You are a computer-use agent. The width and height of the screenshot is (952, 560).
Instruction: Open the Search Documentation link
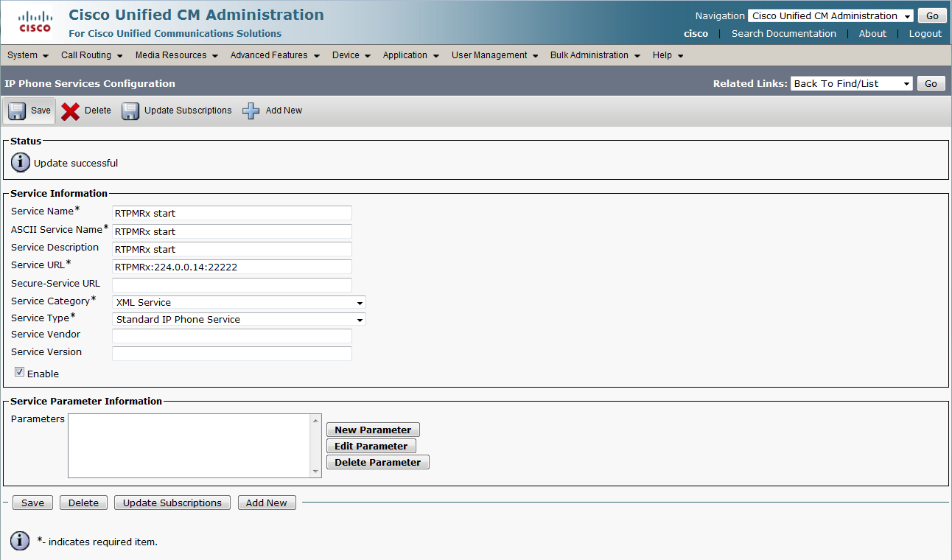(x=783, y=33)
